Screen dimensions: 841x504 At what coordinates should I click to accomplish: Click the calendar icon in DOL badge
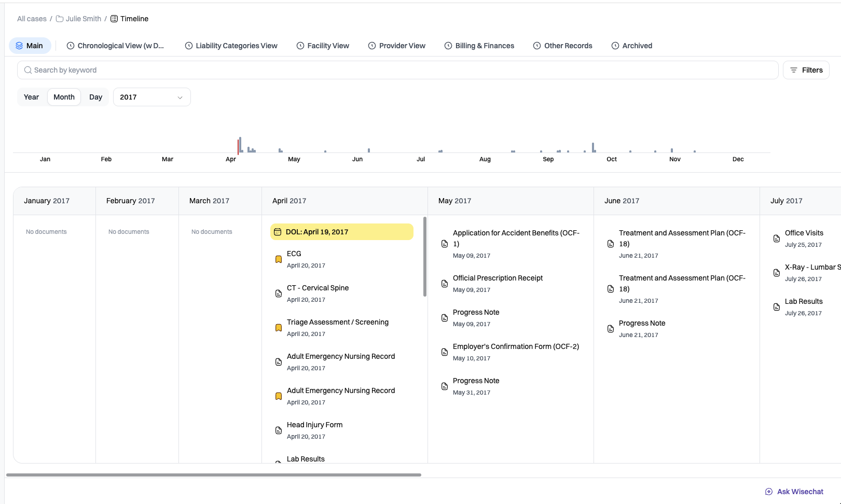pyautogui.click(x=278, y=232)
